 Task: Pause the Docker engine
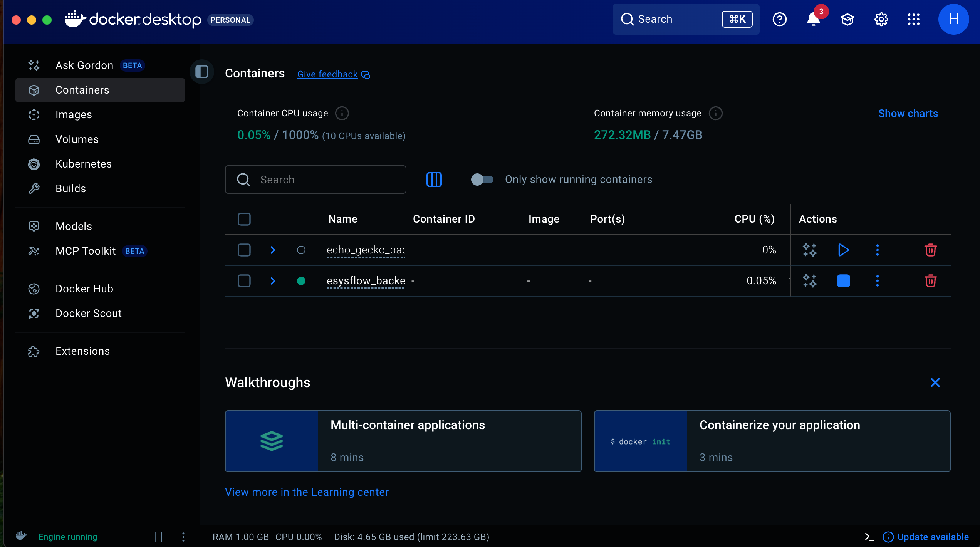tap(159, 537)
